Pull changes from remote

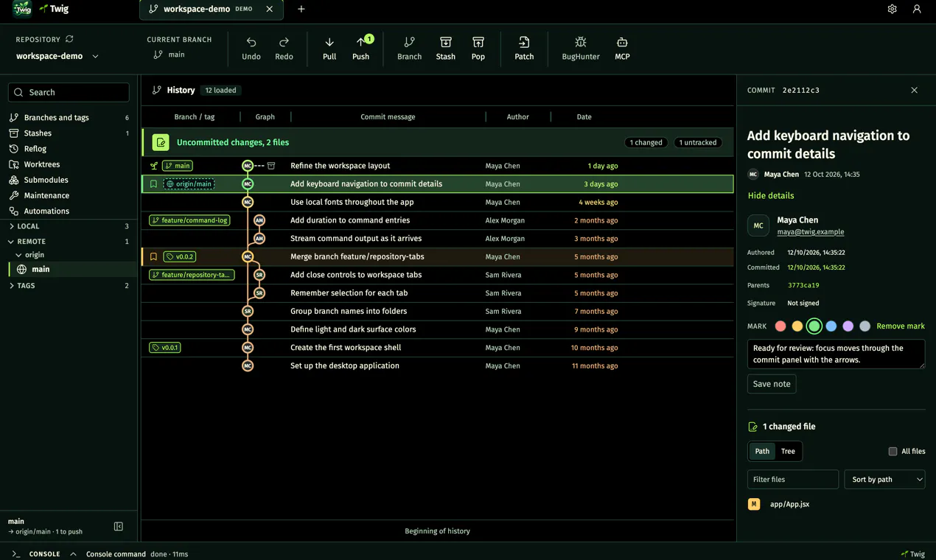click(x=329, y=49)
